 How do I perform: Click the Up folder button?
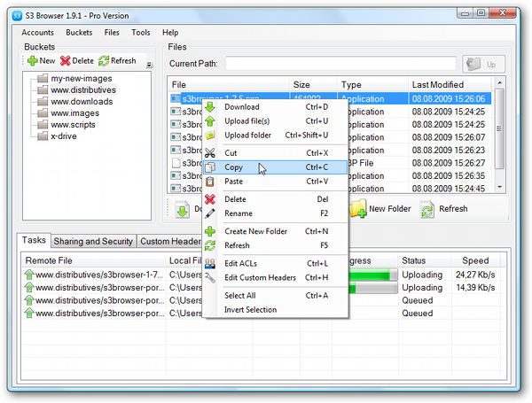click(483, 64)
